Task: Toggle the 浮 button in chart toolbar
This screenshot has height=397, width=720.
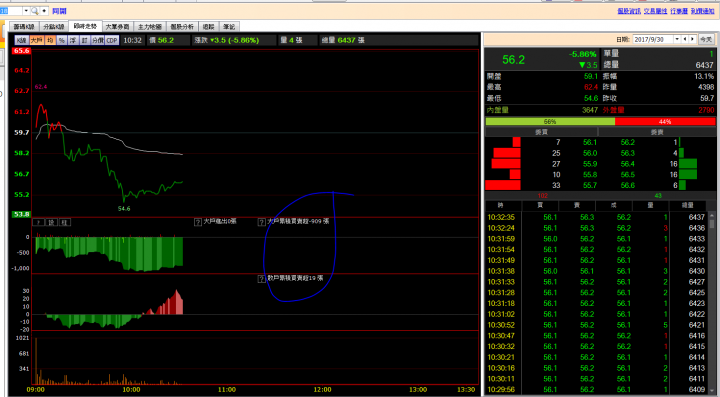Action: (73, 40)
